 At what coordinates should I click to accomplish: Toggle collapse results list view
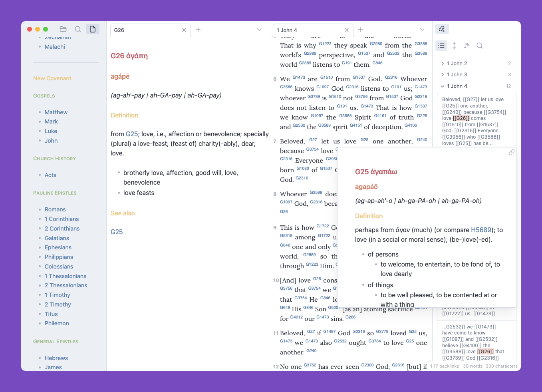click(441, 46)
